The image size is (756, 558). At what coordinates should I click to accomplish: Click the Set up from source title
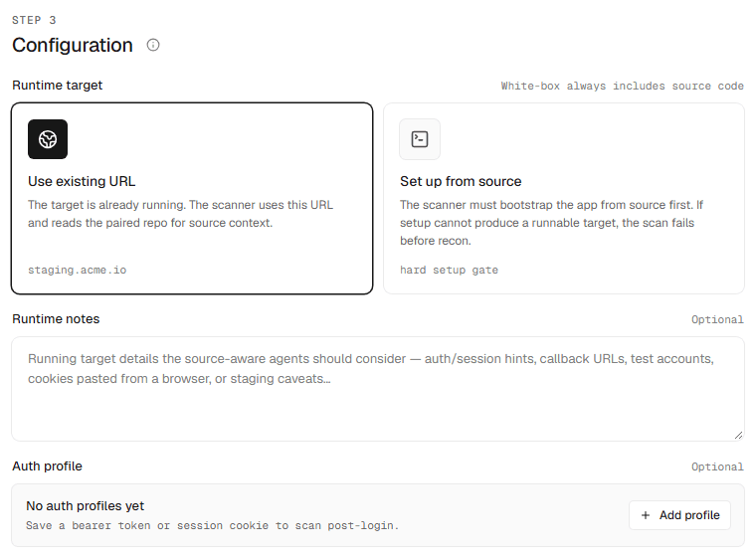[x=461, y=181]
